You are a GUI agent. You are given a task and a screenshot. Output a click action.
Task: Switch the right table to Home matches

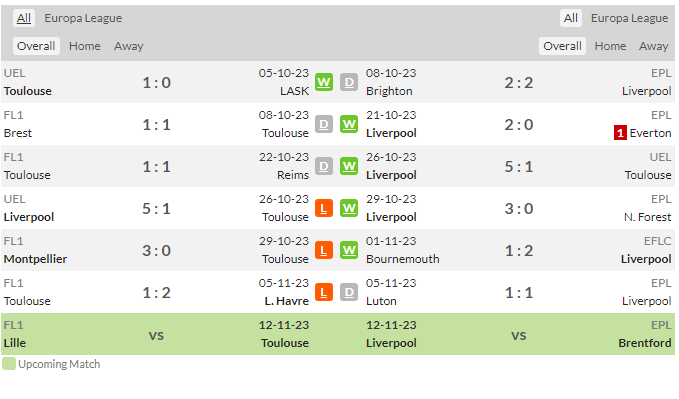pos(610,46)
